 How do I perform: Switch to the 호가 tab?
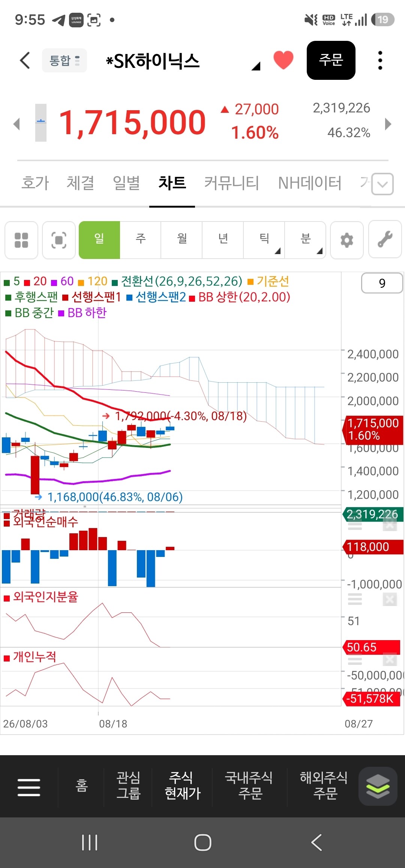(35, 183)
